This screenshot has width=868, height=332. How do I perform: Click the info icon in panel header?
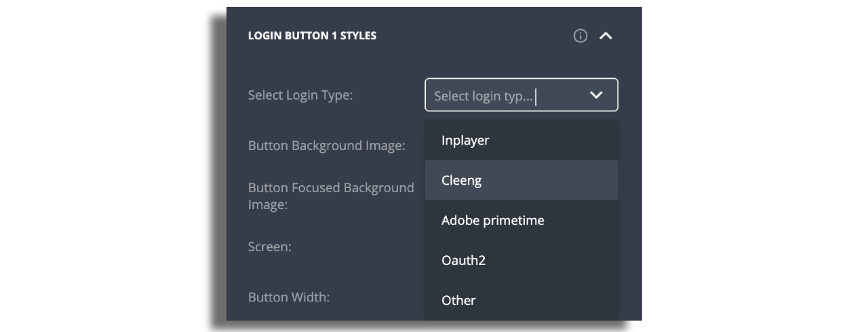580,36
